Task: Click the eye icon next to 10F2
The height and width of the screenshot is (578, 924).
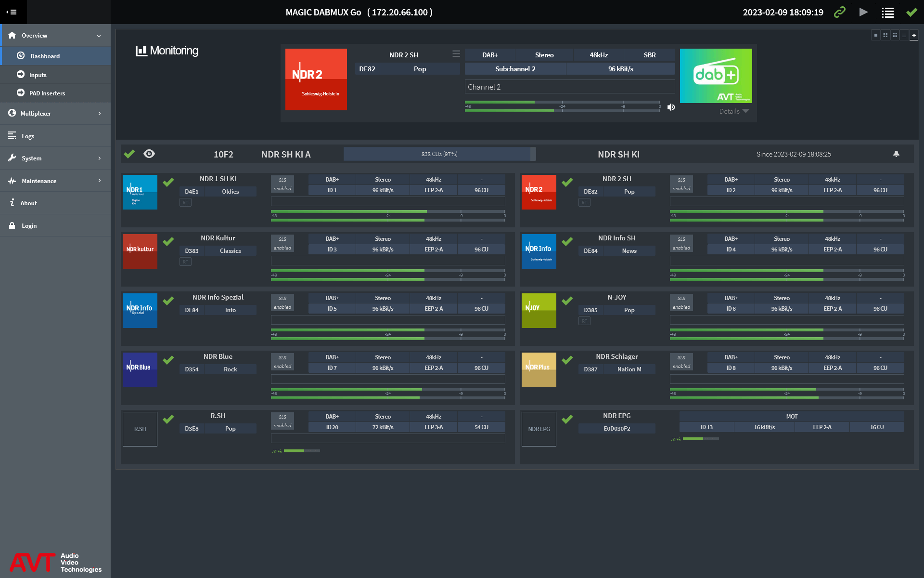Action: click(149, 154)
